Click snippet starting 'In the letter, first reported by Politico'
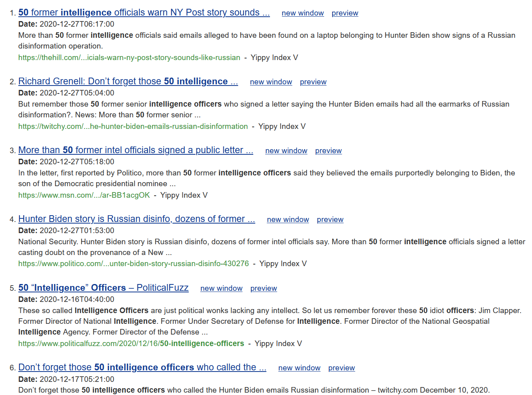 point(267,178)
